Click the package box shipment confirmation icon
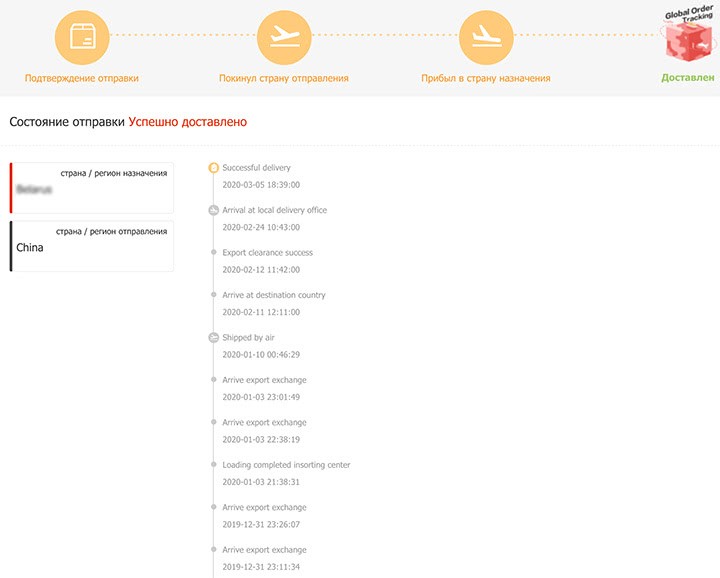This screenshot has width=720, height=578. click(82, 37)
